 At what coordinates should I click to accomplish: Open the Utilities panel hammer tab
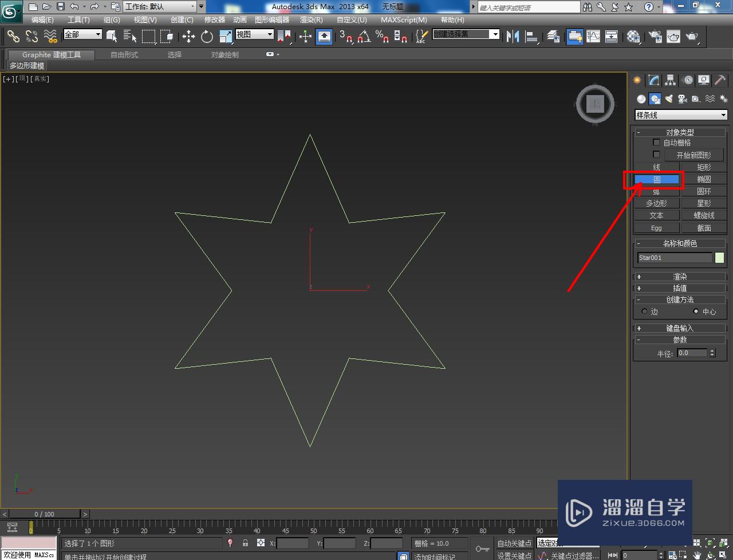[720, 80]
